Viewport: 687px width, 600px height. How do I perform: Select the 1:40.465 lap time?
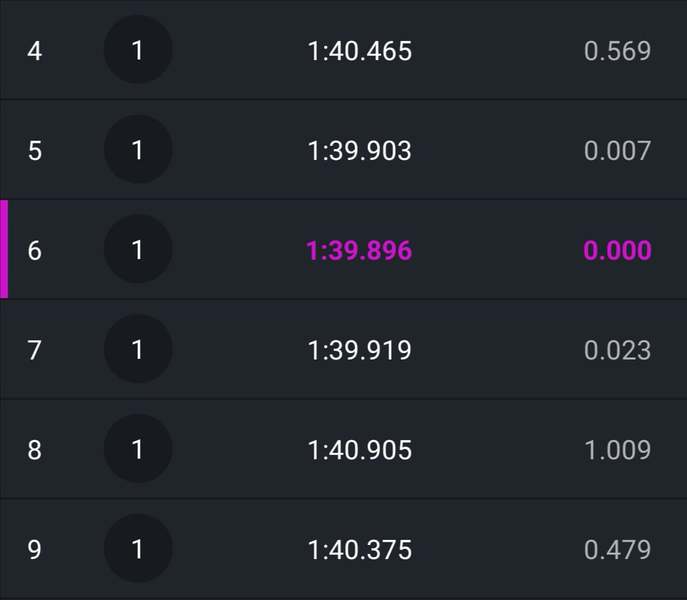359,51
